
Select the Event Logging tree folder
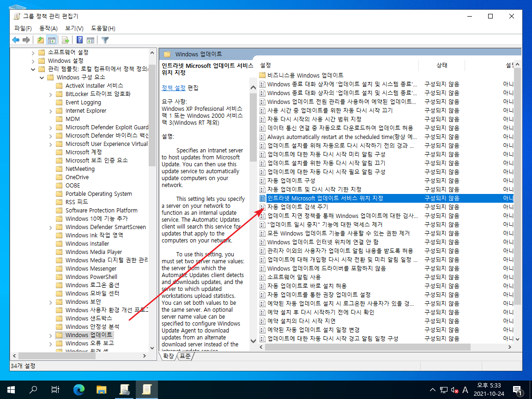click(83, 103)
